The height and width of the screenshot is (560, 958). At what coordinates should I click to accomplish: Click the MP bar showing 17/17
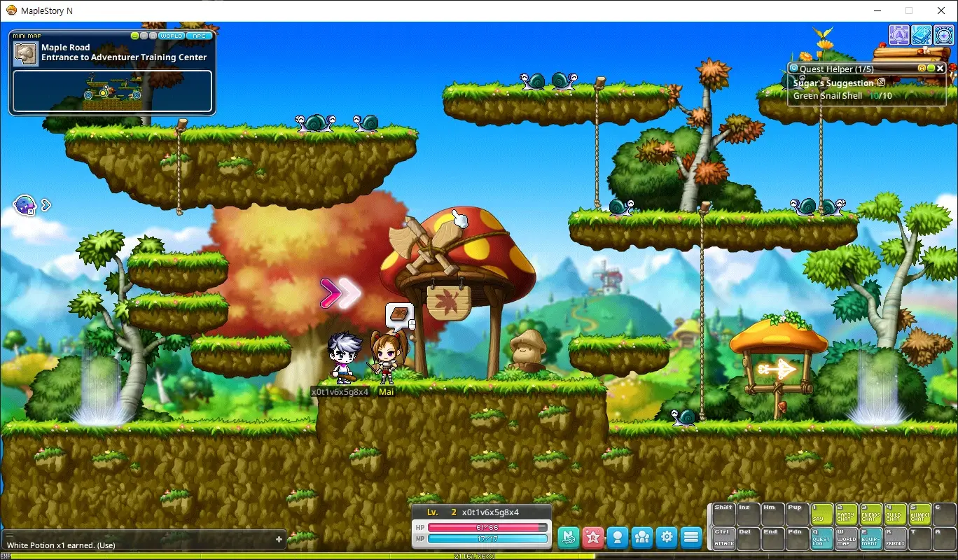click(x=487, y=538)
